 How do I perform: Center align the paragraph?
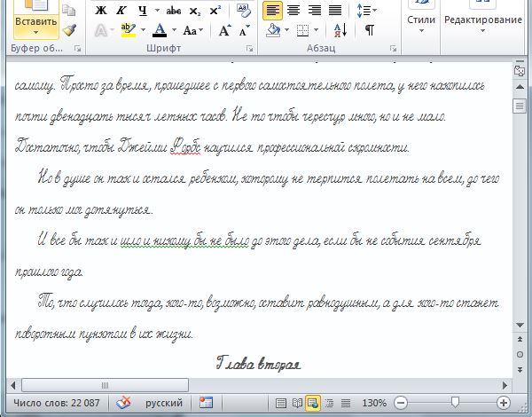[x=293, y=11]
